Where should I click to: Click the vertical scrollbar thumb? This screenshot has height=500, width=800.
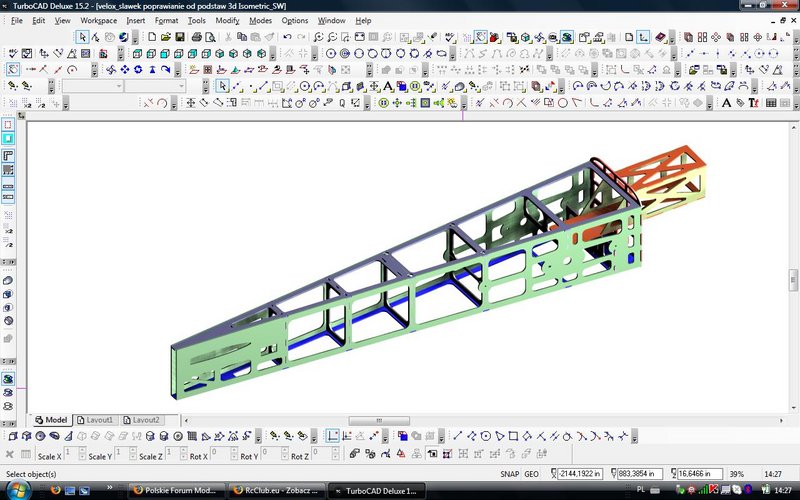[x=793, y=279]
